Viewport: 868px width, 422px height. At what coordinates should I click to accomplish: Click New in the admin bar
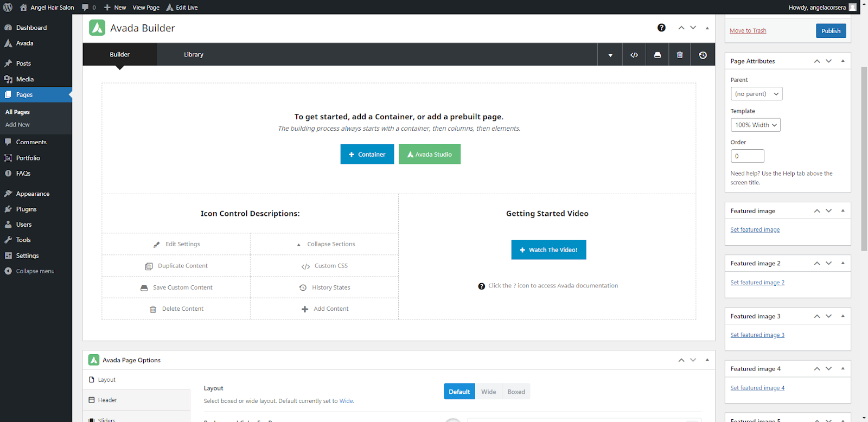115,8
